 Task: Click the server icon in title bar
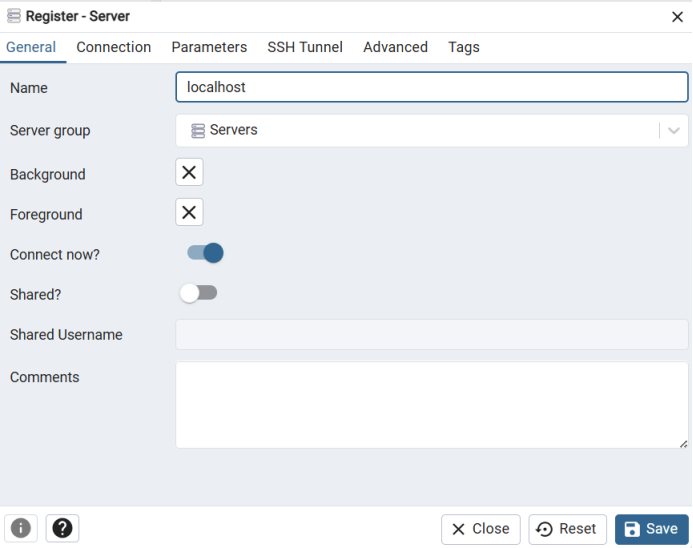click(x=14, y=16)
